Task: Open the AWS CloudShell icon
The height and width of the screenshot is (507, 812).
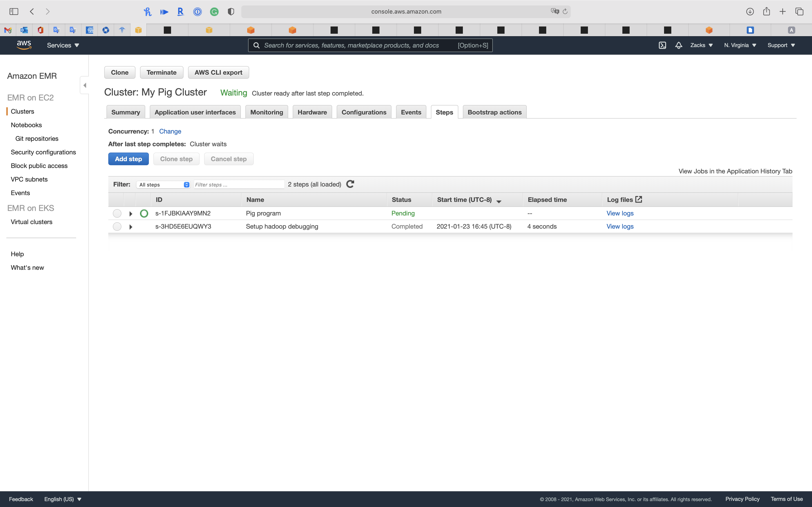Action: click(x=662, y=45)
